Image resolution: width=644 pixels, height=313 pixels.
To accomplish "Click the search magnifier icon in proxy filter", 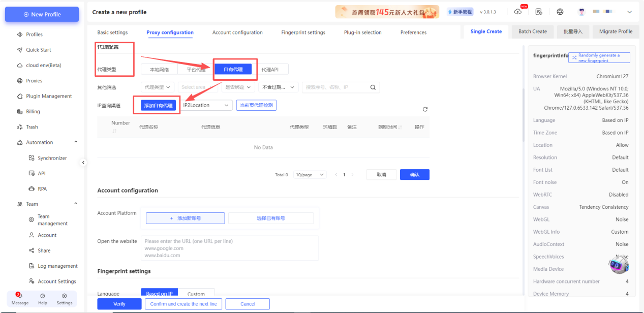I will [x=373, y=87].
